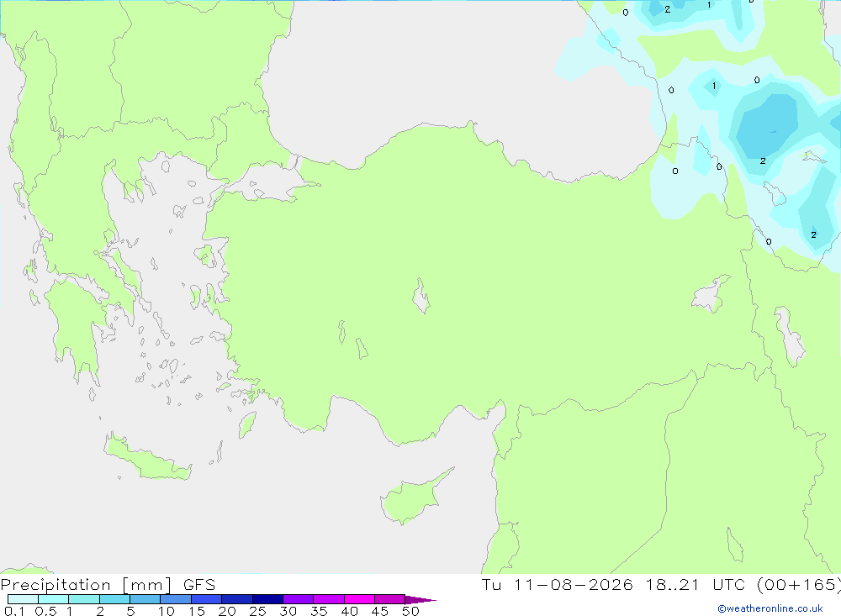Click the legend label 35
Viewport: 841px width, 616px height.
(x=319, y=611)
